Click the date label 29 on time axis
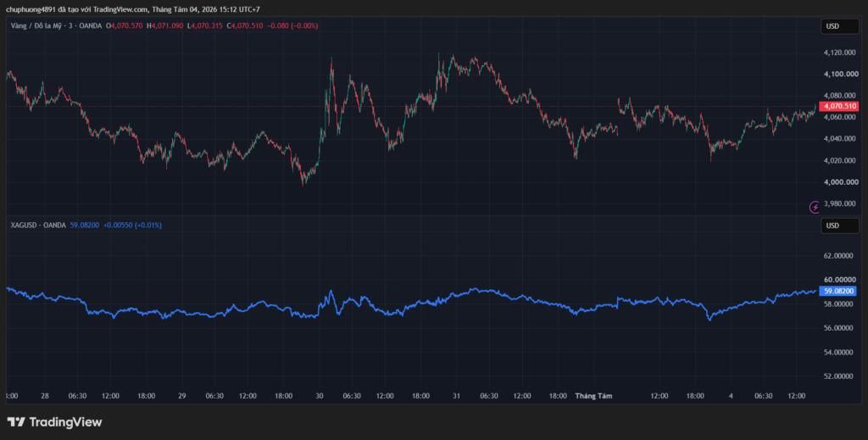This screenshot has width=868, height=440. pyautogui.click(x=181, y=396)
